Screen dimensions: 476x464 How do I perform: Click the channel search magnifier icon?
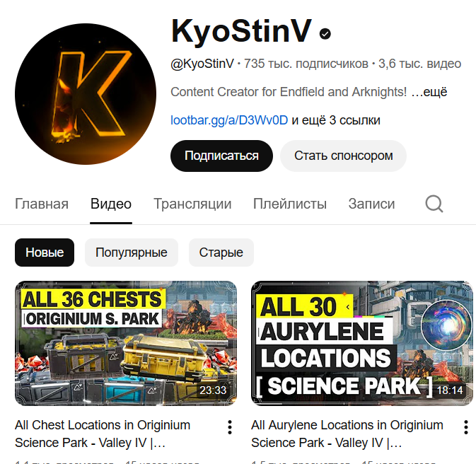[x=434, y=204]
